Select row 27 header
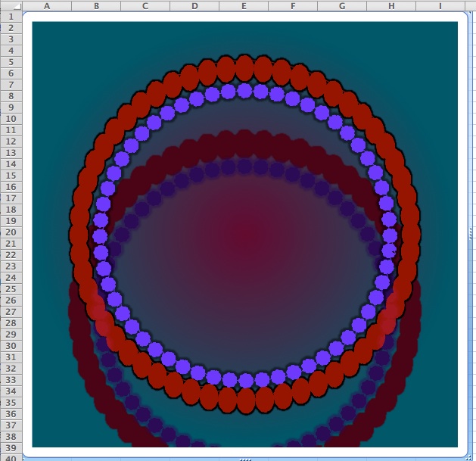476x461 pixels. click(x=11, y=312)
